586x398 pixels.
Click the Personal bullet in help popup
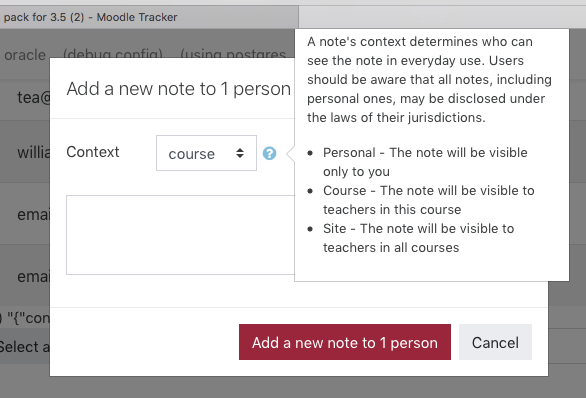pos(425,162)
